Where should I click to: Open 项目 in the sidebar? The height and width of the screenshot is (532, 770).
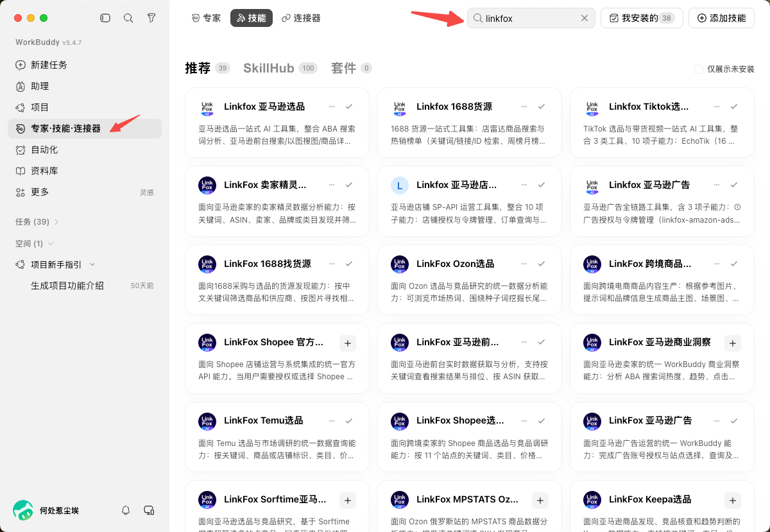(x=85, y=107)
